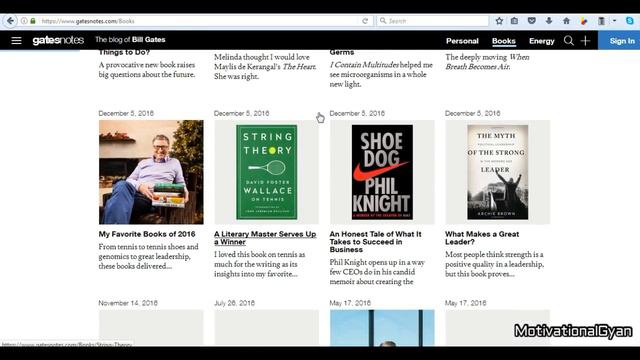Open the downloads arrow icon

point(549,21)
